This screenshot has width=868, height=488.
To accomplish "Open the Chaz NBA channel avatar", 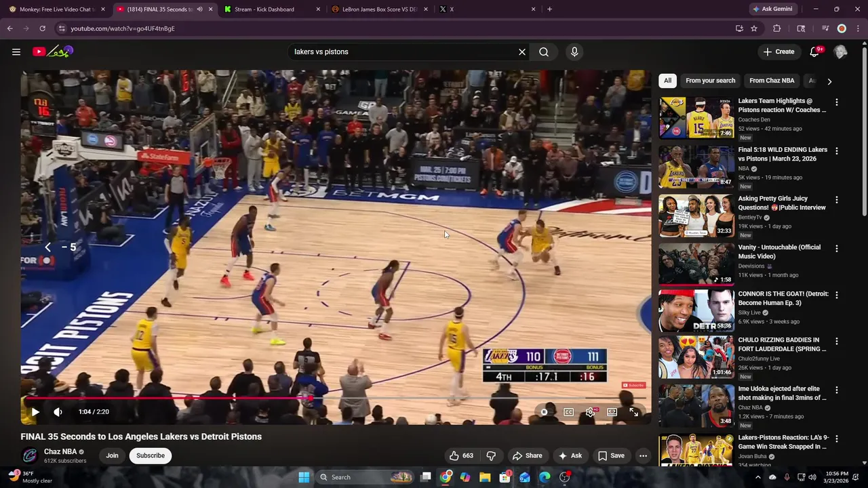I will pyautogui.click(x=30, y=455).
